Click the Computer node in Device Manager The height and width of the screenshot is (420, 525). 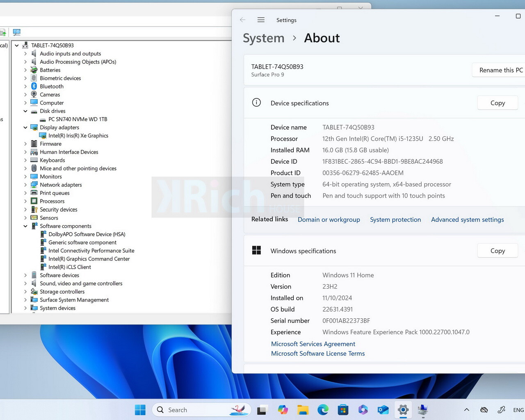52,103
